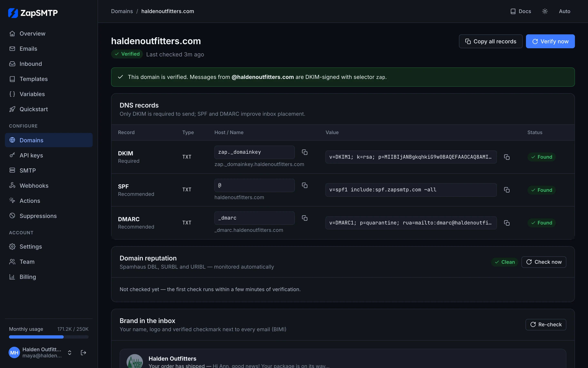Click Verify now button
Screen dimensions: 588x368
click(550, 41)
